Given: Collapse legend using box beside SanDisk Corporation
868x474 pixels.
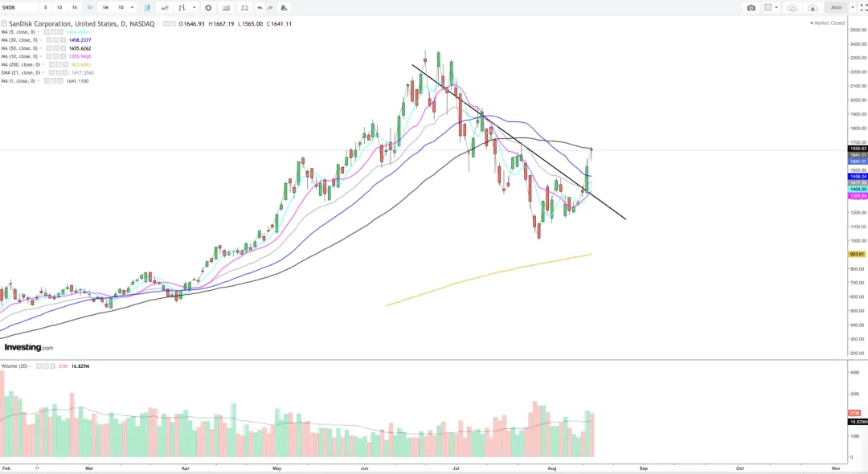Looking at the screenshot, I should [4, 24].
